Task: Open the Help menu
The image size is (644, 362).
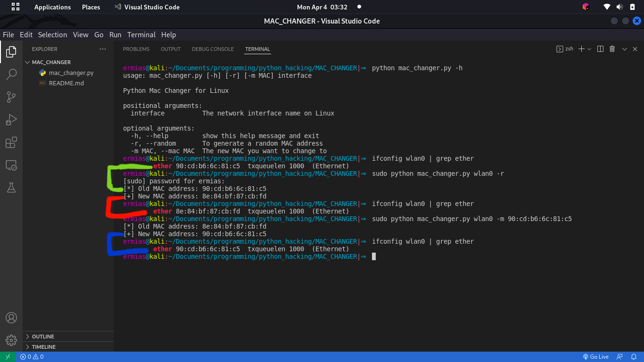Action: [x=168, y=35]
